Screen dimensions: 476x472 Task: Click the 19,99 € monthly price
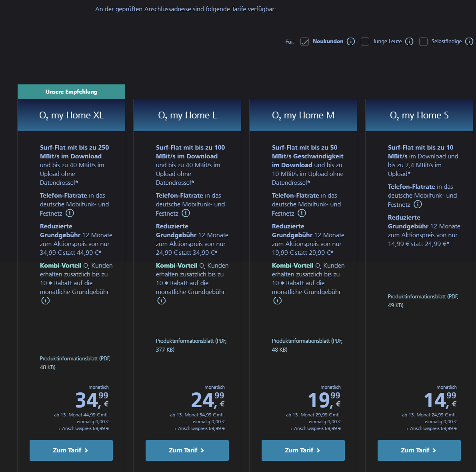(x=324, y=400)
